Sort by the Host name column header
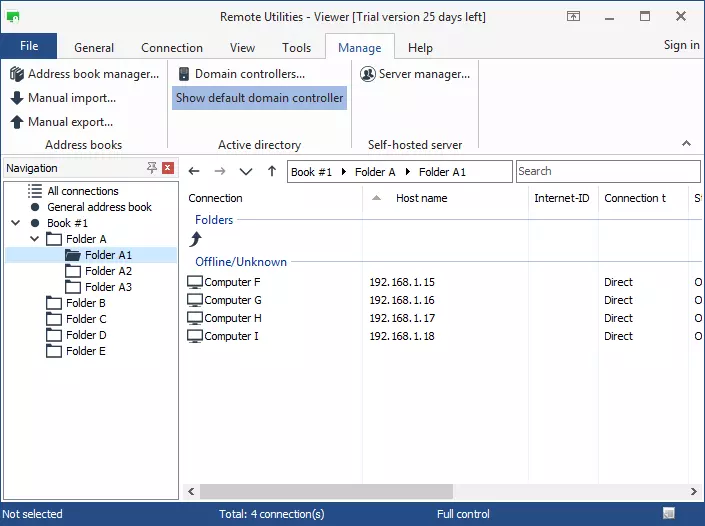The image size is (705, 526). pos(421,198)
